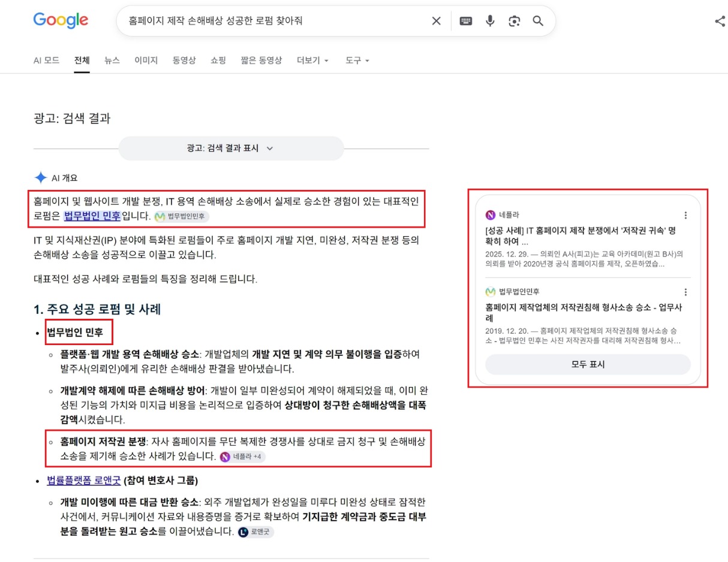Viewport: 728px width, 562px height.
Task: Switch to AI 모드 tab
Action: click(46, 61)
